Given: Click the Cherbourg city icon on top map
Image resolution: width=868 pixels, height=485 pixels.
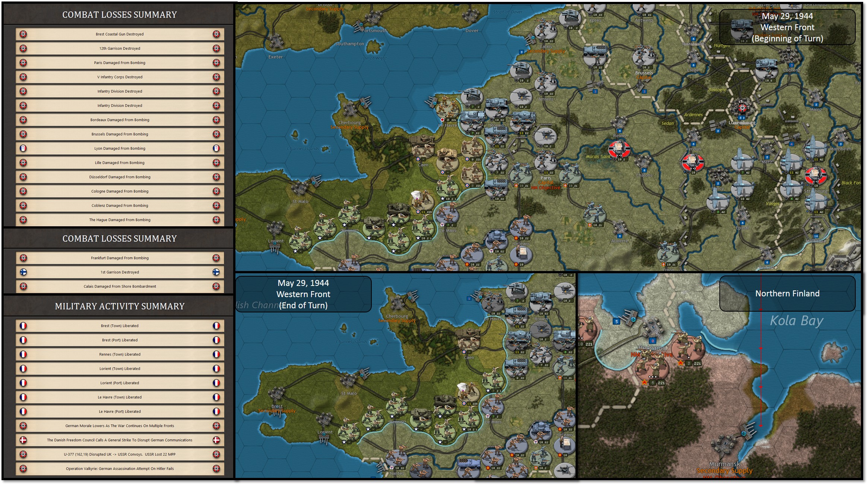Looking at the screenshot, I should click(x=350, y=109).
